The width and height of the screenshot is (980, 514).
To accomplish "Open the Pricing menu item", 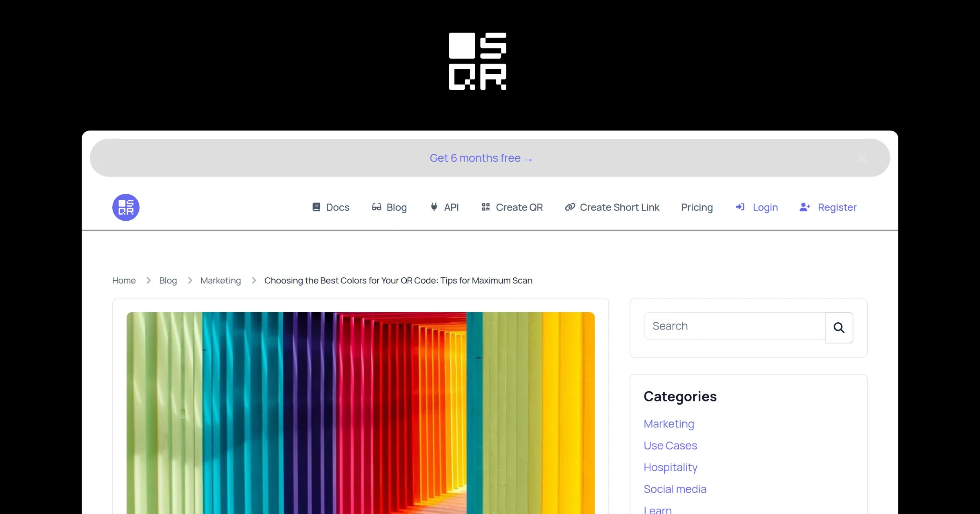I will [697, 207].
